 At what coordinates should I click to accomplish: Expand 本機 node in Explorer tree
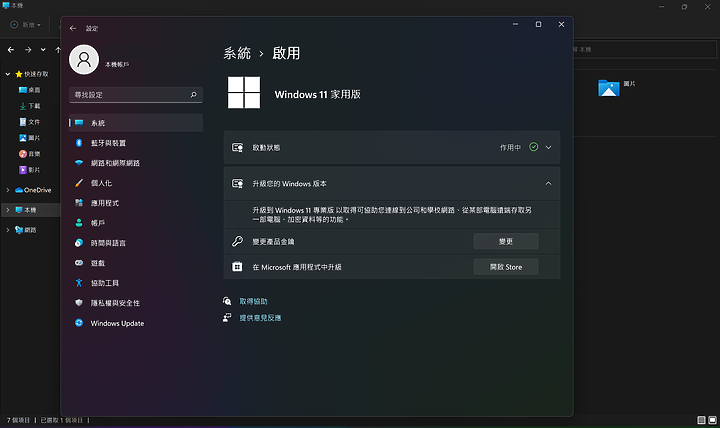[x=8, y=210]
